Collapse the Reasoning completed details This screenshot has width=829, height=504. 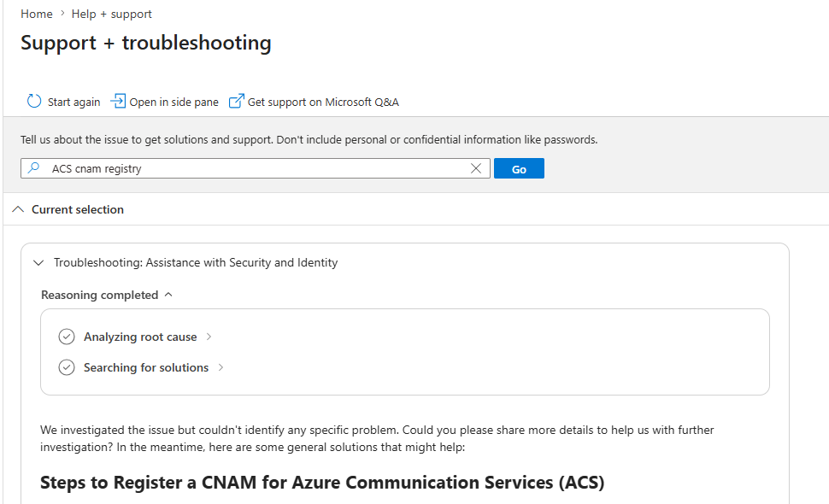[168, 295]
